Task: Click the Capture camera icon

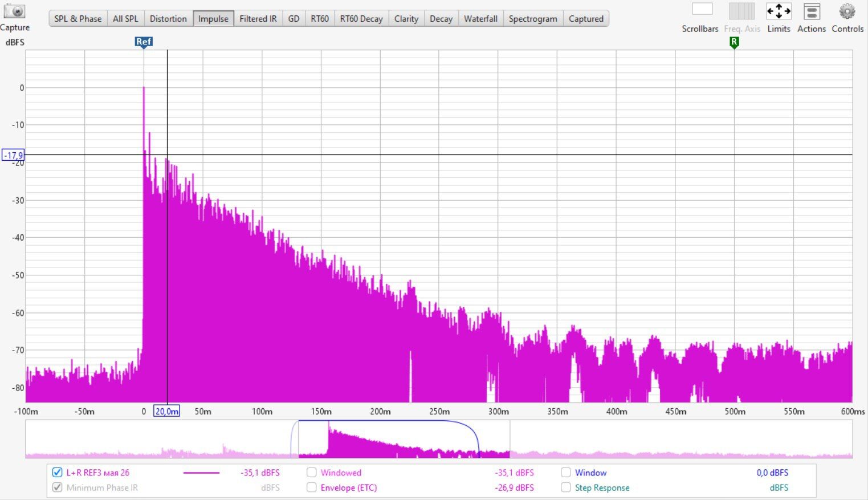Action: 14,11
